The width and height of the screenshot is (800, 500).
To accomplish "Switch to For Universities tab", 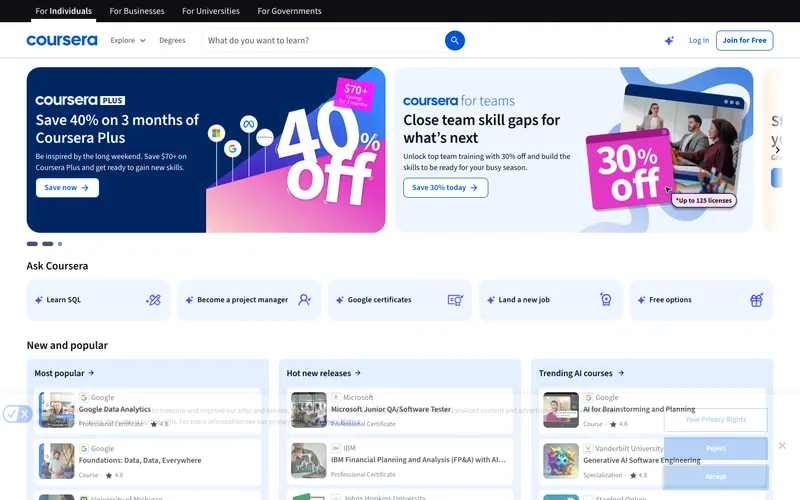I will click(211, 11).
